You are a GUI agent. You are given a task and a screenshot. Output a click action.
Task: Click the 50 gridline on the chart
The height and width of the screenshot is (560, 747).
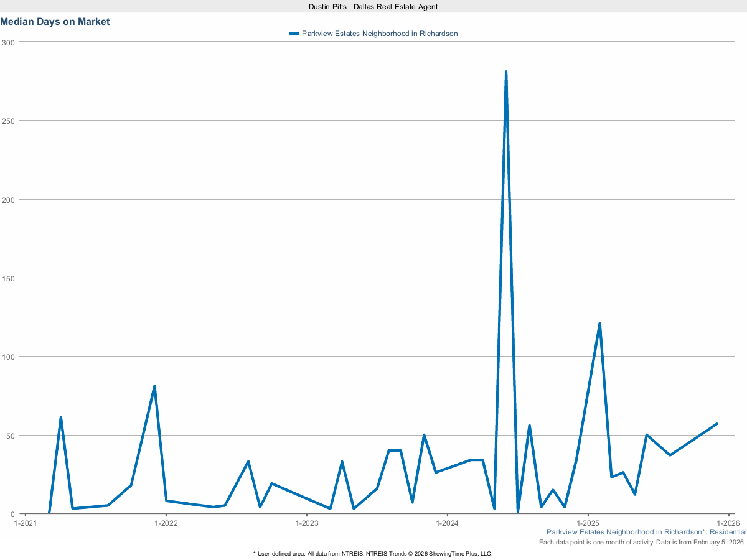pos(374,436)
